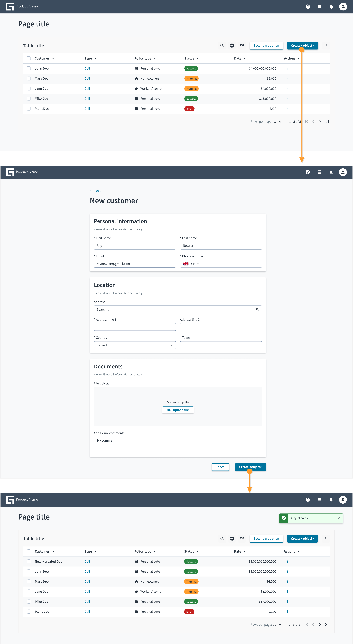Click Secondary action button in the first table
This screenshot has height=644, width=353.
click(266, 46)
